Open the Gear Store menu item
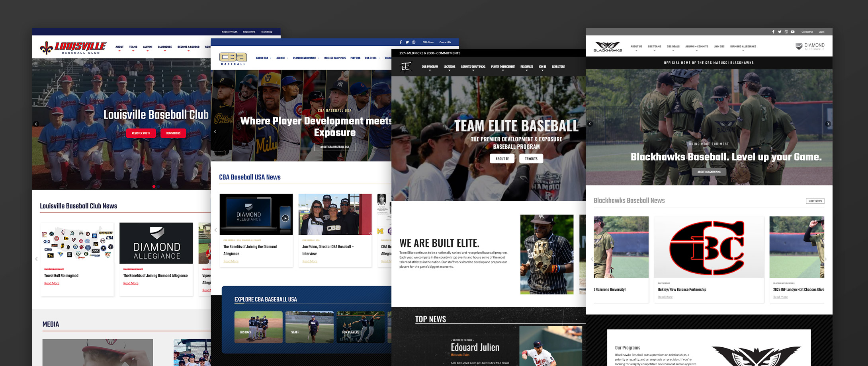 (x=558, y=67)
